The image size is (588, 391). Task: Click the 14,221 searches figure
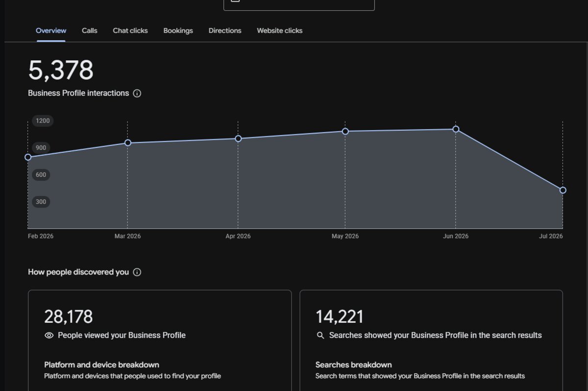point(340,317)
